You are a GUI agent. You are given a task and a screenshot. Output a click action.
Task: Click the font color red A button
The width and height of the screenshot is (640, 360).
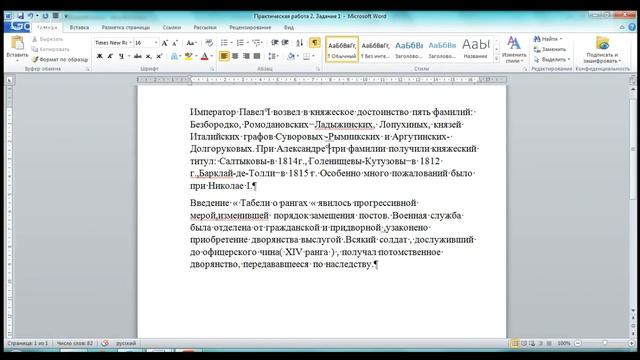(204, 56)
